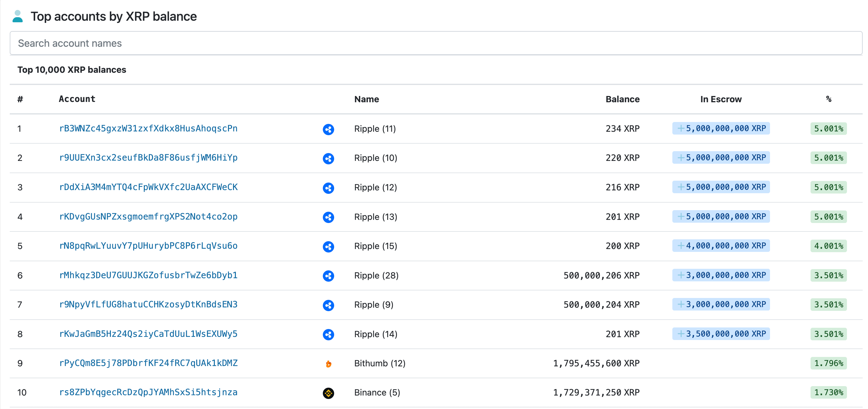Click the Name column header
The image size is (868, 409).
(x=366, y=99)
